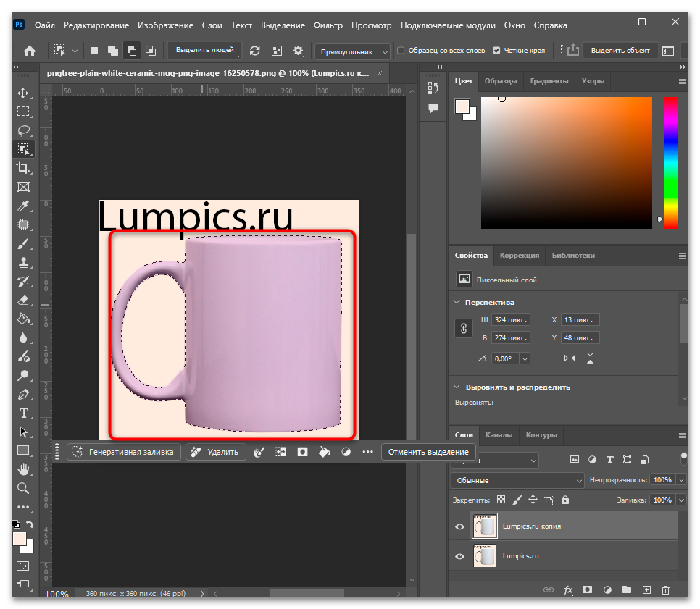The image size is (700, 609).
Task: Add layer style with fx icon
Action: (568, 590)
